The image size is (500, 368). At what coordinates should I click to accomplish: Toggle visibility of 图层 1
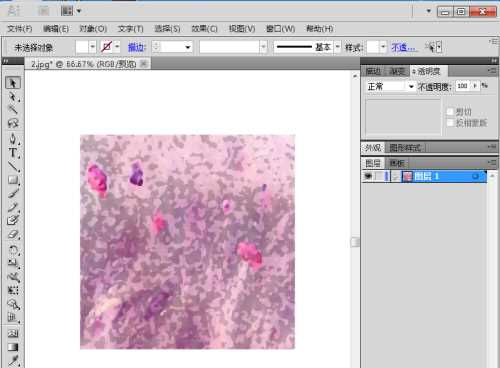[x=368, y=176]
